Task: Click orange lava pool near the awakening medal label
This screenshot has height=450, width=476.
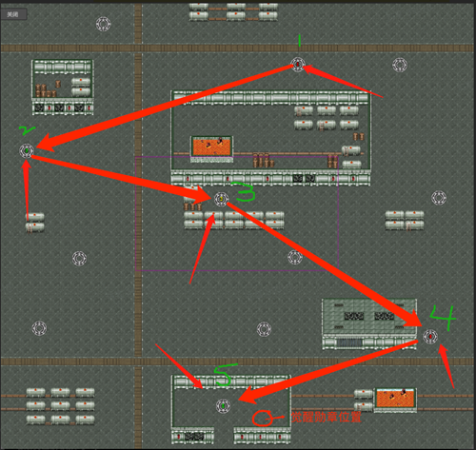Action: click(x=395, y=399)
